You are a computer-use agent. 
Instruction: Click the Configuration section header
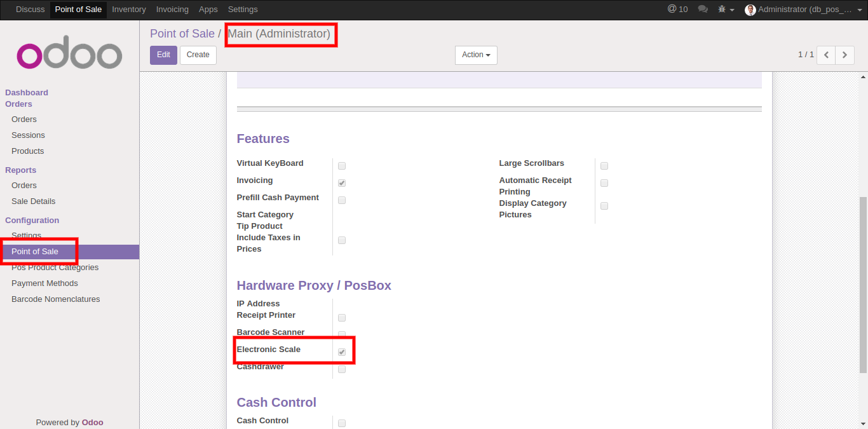click(x=32, y=221)
